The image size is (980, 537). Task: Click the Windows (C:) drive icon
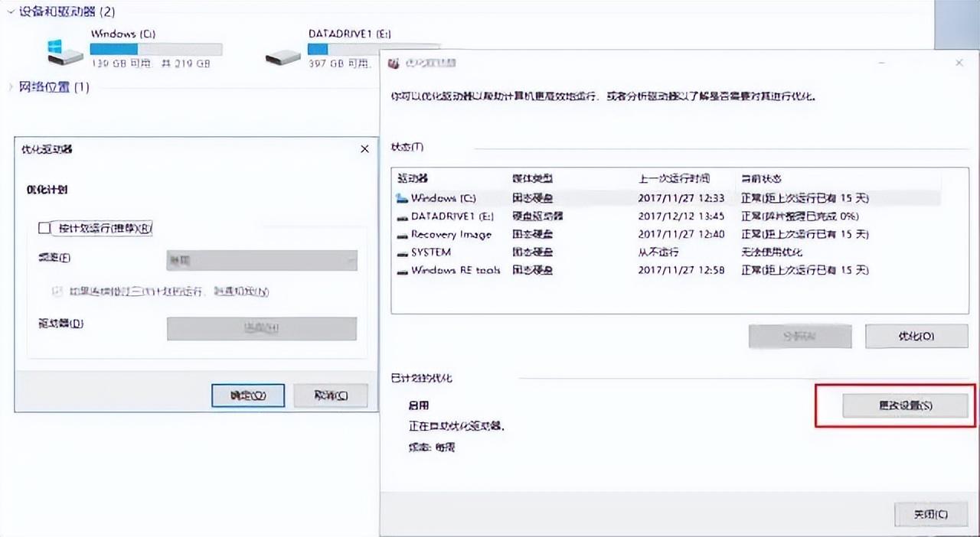point(65,52)
